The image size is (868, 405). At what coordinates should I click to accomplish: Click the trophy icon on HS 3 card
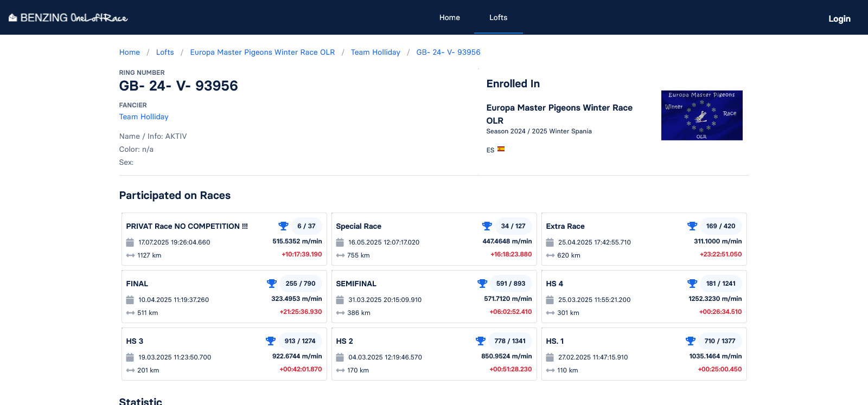(x=271, y=341)
